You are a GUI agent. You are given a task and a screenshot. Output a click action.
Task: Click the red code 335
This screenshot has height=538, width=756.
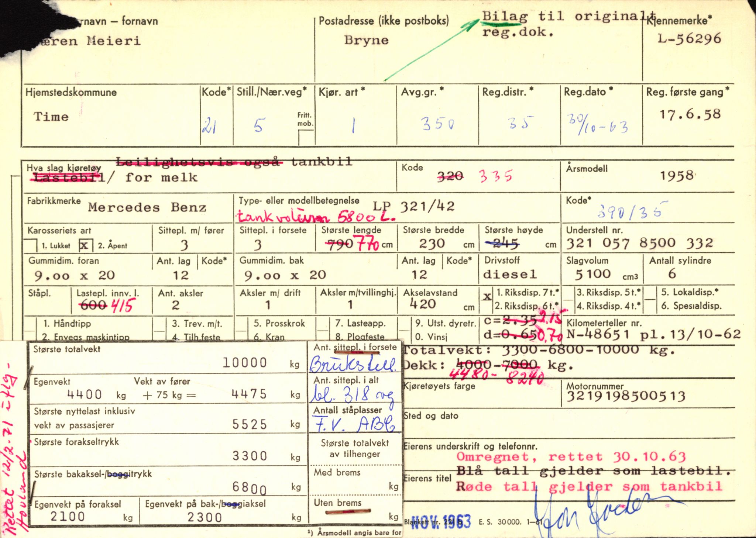pos(496,176)
